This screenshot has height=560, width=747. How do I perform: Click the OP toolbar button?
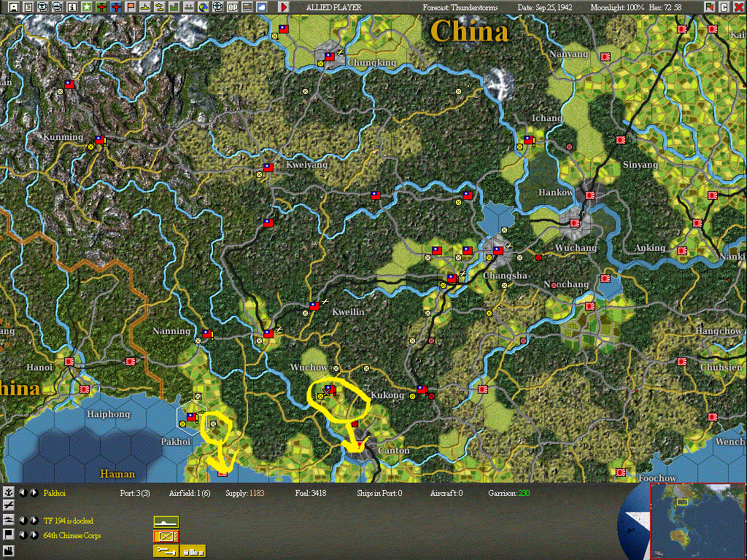pyautogui.click(x=233, y=7)
